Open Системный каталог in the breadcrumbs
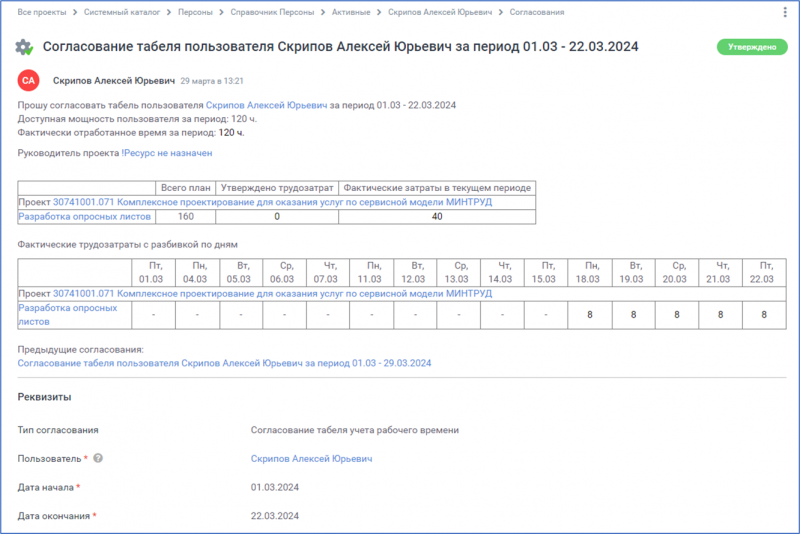This screenshot has height=534, width=800. (119, 12)
